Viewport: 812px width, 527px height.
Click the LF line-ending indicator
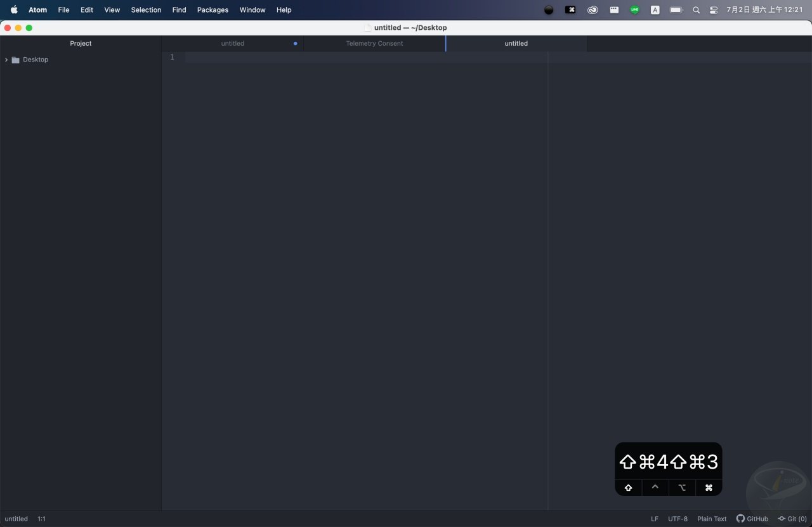[x=654, y=519]
